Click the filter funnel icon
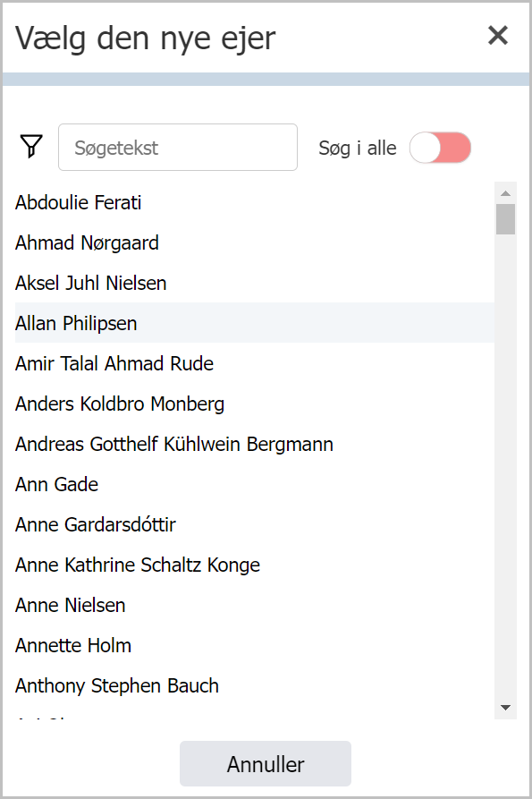532x799 pixels. point(31,146)
